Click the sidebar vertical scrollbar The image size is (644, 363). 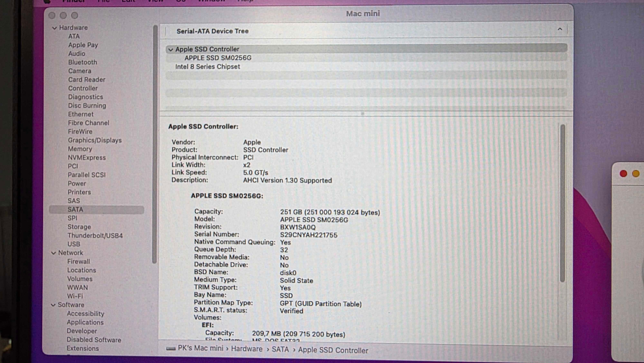[x=155, y=144]
